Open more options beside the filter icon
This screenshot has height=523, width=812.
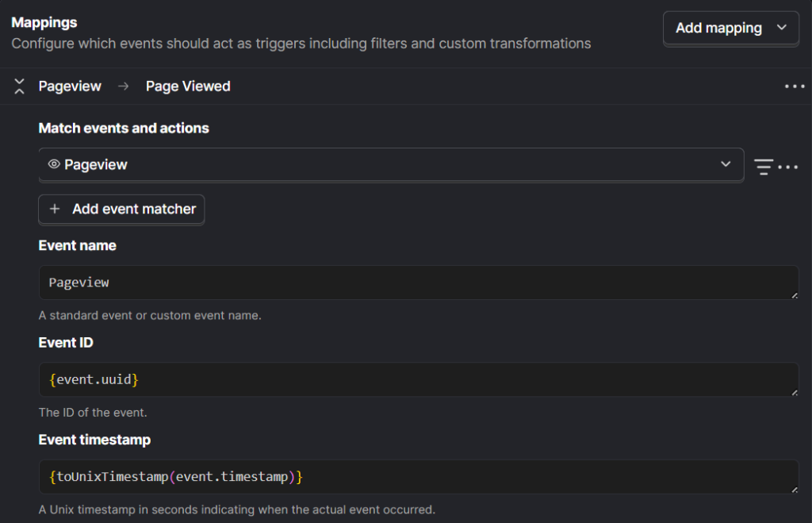[787, 167]
